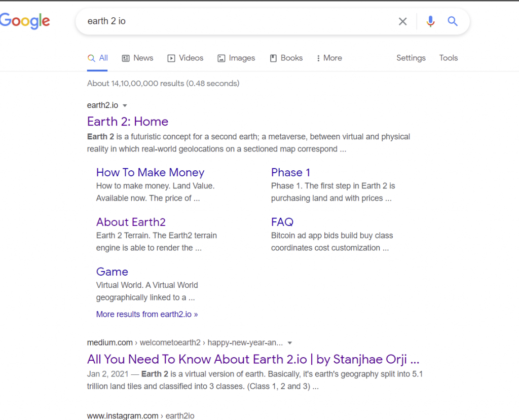Click snippet text mentioning 5.1 trillion land tiles
Viewport: 519px width, 420px height.
255,380
